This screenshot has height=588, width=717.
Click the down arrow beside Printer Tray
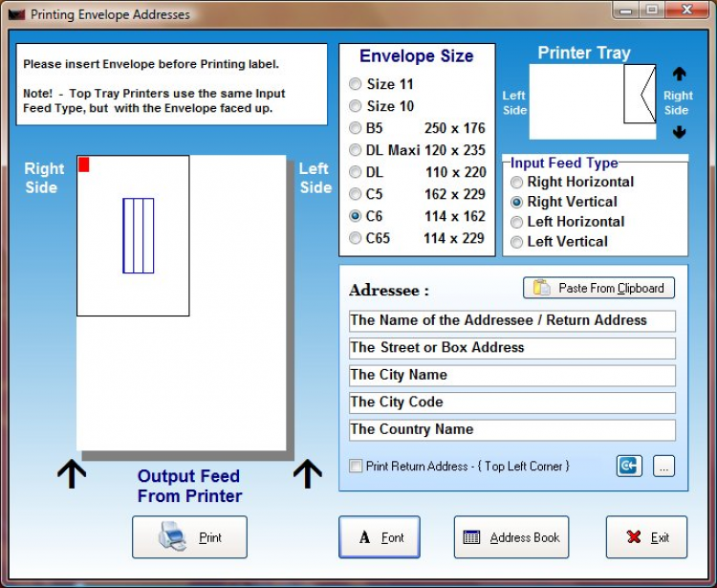coord(679,132)
